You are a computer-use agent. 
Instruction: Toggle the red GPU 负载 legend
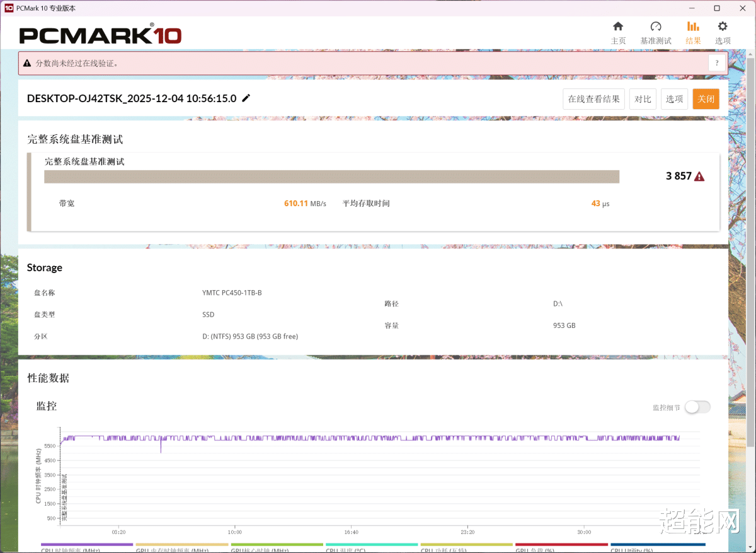[561, 547]
